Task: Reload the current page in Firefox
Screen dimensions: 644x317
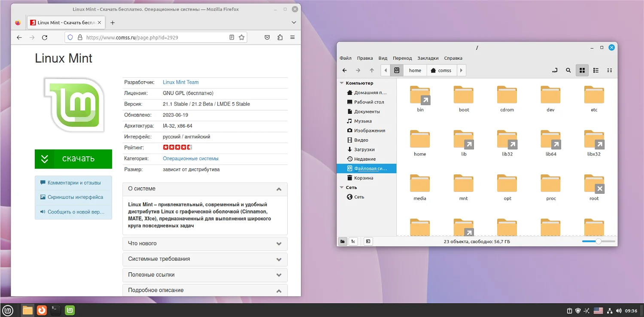Action: pos(45,37)
